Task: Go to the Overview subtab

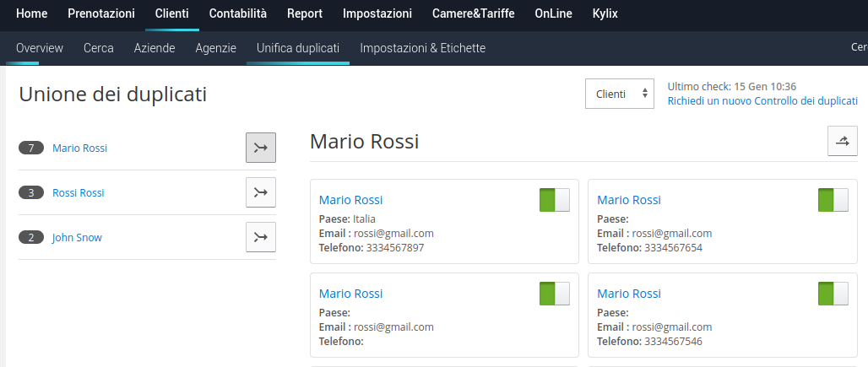Action: [x=40, y=48]
